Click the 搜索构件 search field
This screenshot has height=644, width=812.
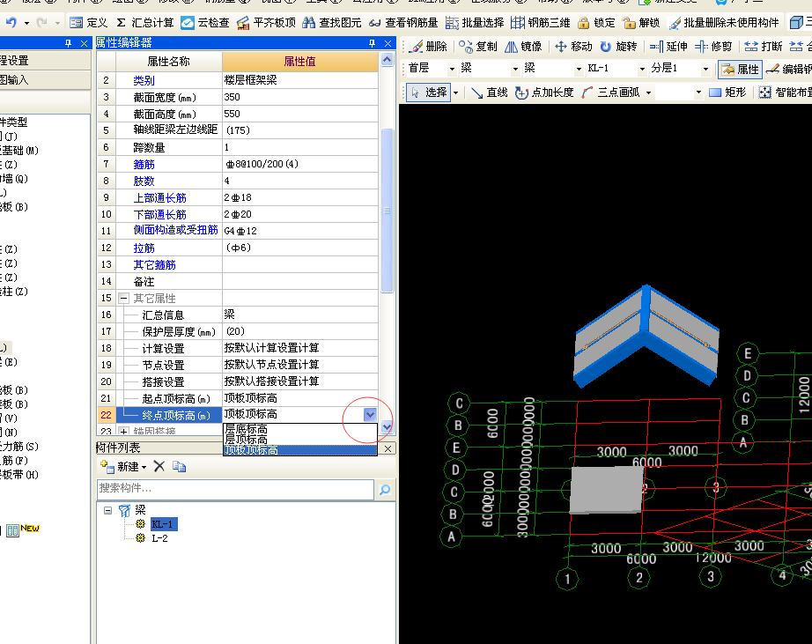235,489
